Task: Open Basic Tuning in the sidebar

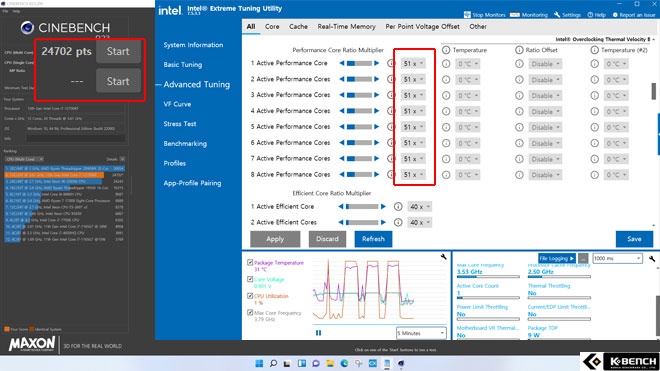Action: (x=183, y=65)
